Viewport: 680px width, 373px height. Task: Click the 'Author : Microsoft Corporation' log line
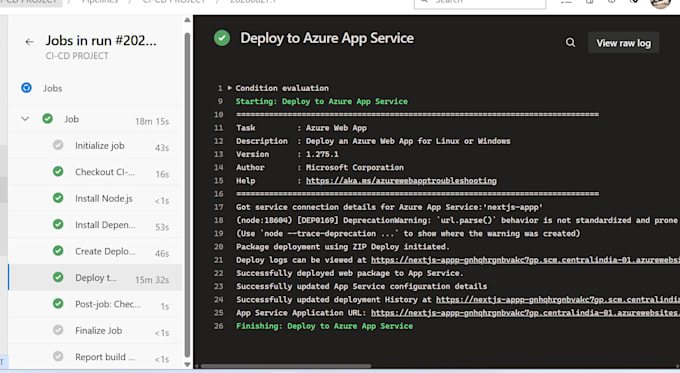[320, 167]
